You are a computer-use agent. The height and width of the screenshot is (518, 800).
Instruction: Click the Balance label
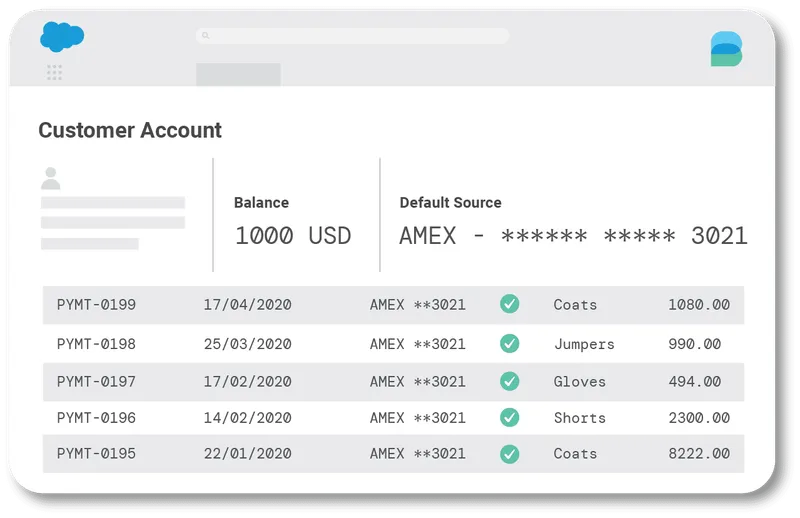coord(261,203)
